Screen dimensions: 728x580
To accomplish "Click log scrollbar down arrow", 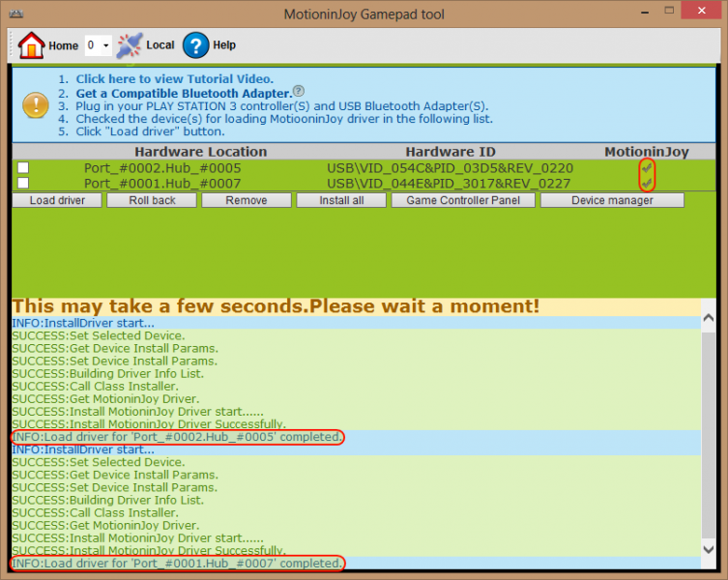I will tap(708, 549).
